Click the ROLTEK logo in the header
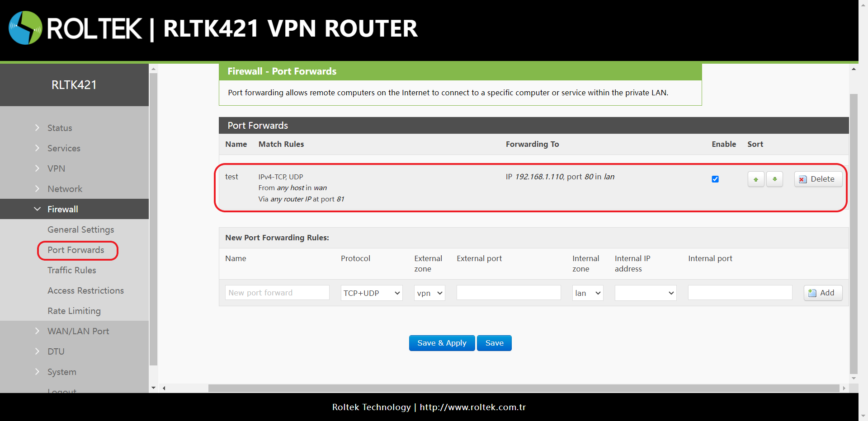This screenshot has height=421, width=868. pyautogui.click(x=25, y=28)
